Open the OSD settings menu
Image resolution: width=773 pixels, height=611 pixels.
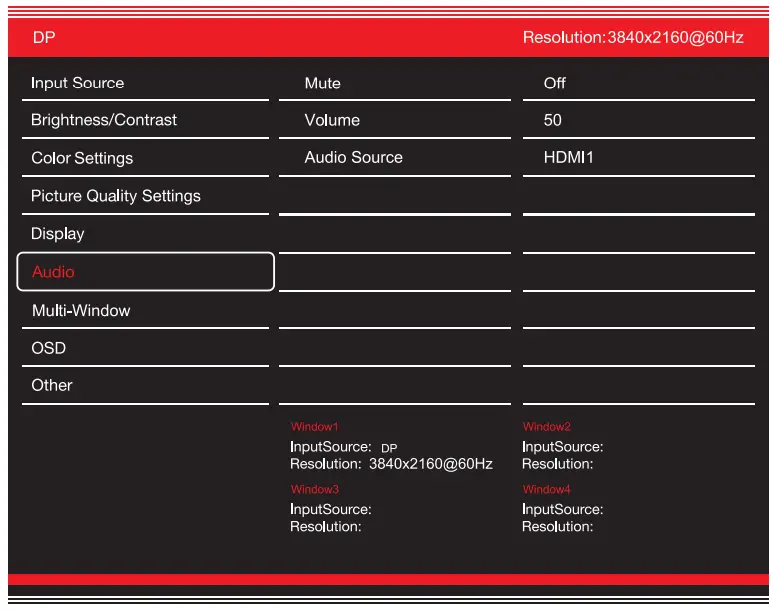point(145,348)
